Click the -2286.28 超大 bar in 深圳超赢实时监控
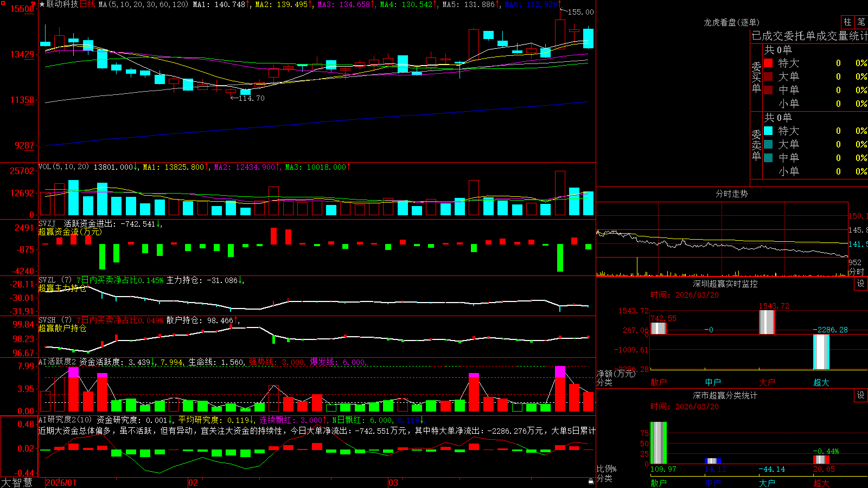This screenshot has width=868, height=488. point(821,352)
